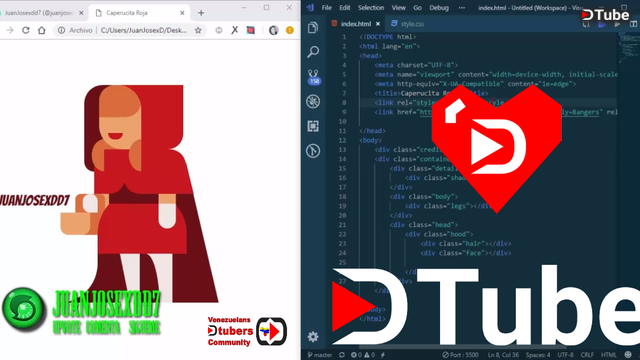Change HTML language mode in status bar
This screenshot has width=640, height=360.
(608, 355)
